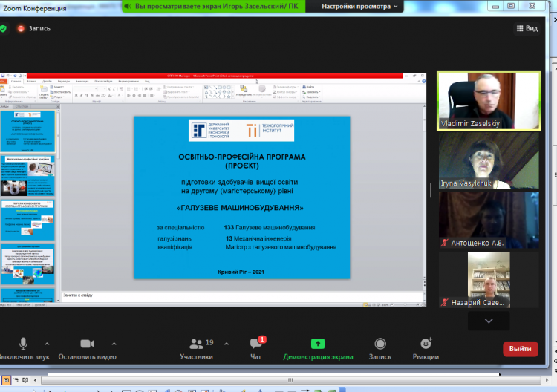Open Настройки просмотра view options dropdown

[360, 6]
